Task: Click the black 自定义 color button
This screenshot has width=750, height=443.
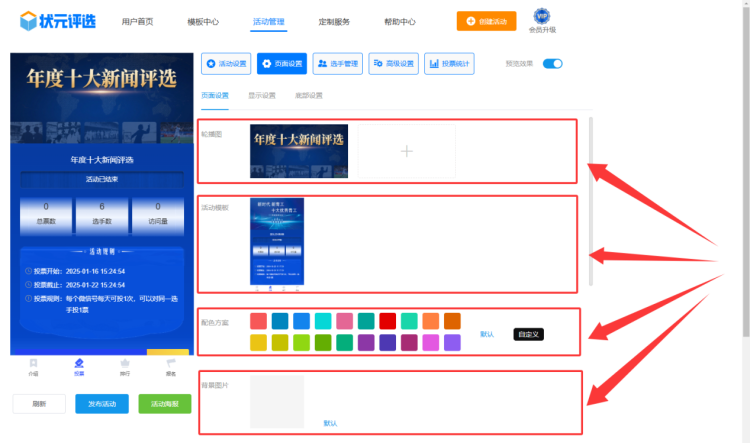Action: coord(528,334)
